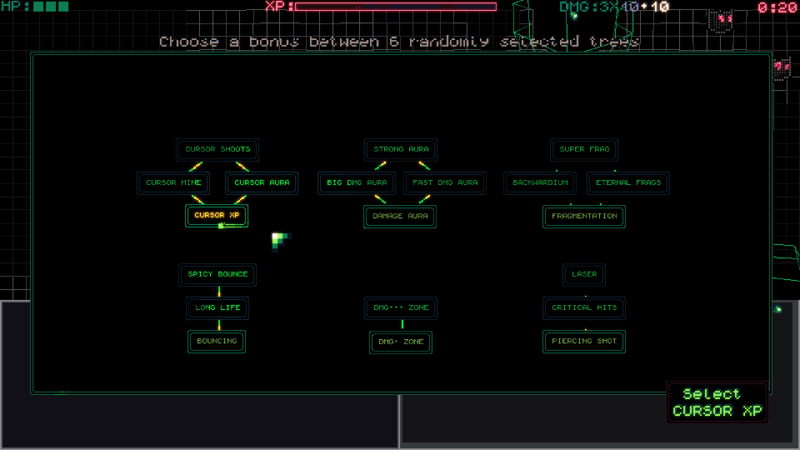The height and width of the screenshot is (450, 800).
Task: Select the ETERNAL FRAGS node
Action: (628, 183)
